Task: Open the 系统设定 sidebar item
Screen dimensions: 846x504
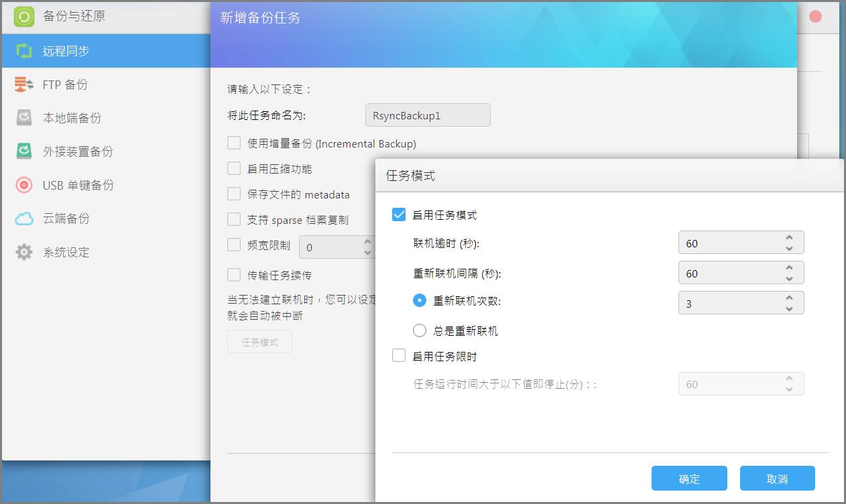Action: pyautogui.click(x=106, y=252)
